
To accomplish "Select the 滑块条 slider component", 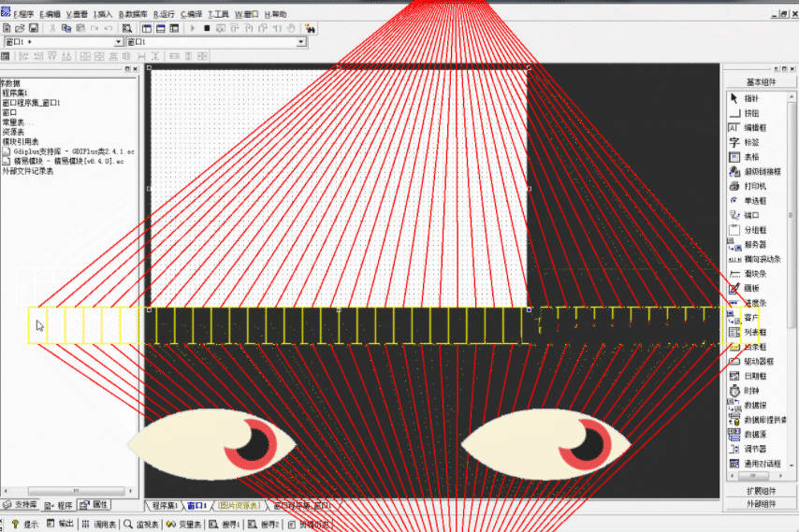I will pyautogui.click(x=757, y=274).
